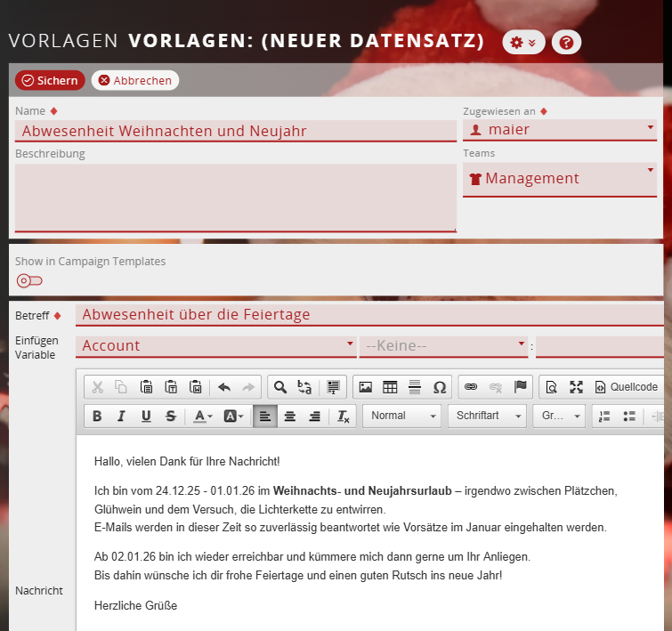Open the help question mark icon
This screenshot has height=631, width=672.
(566, 42)
